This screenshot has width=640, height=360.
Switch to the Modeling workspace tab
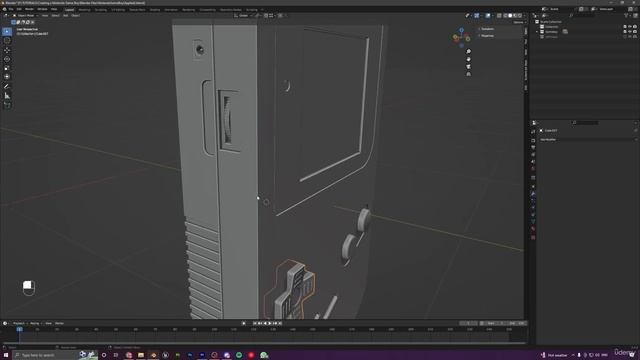[84, 9]
